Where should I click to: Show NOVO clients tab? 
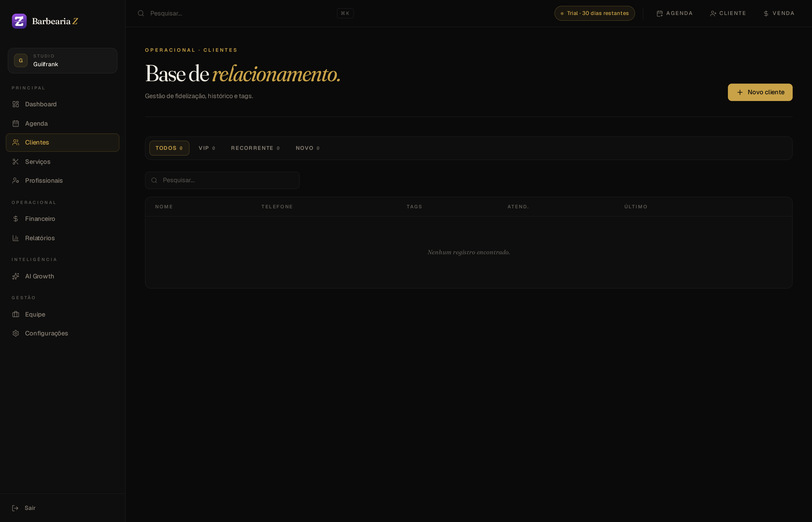pos(307,148)
